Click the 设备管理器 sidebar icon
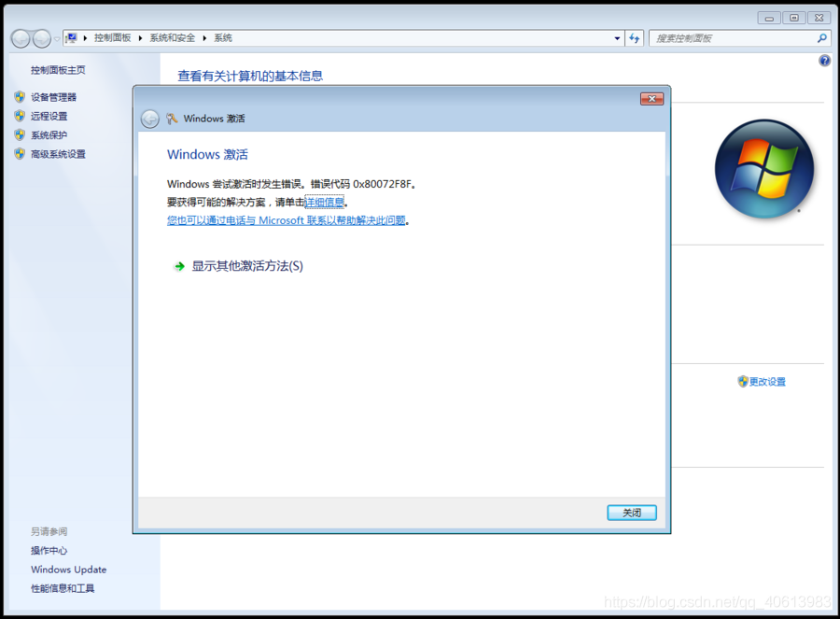The image size is (840, 619). pyautogui.click(x=21, y=96)
